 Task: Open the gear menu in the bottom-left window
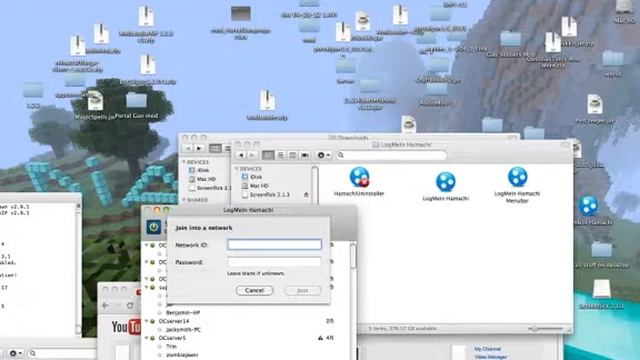tap(15, 353)
